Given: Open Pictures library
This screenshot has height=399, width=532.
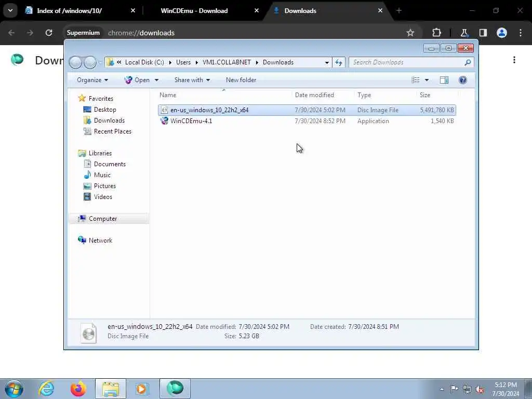Looking at the screenshot, I should point(104,185).
